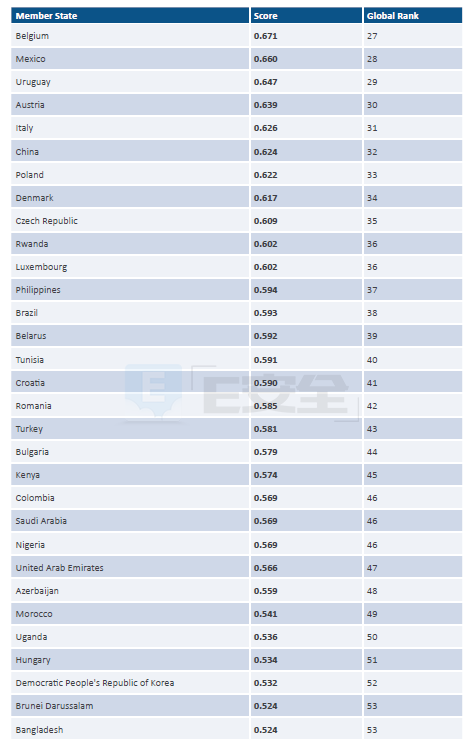Select the Luxembourg row name
This screenshot has height=746, width=475.
click(41, 267)
